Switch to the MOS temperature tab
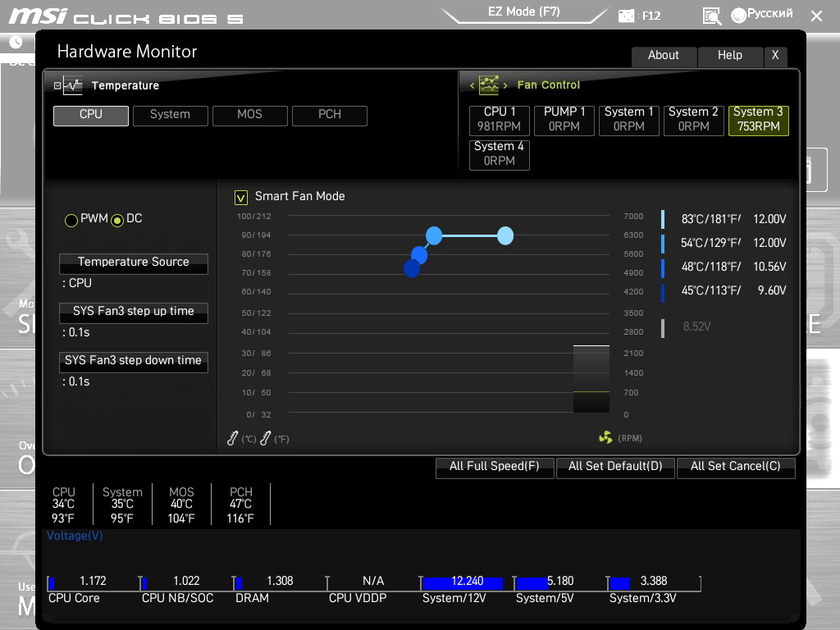Screen dimensions: 840x630 249,115
